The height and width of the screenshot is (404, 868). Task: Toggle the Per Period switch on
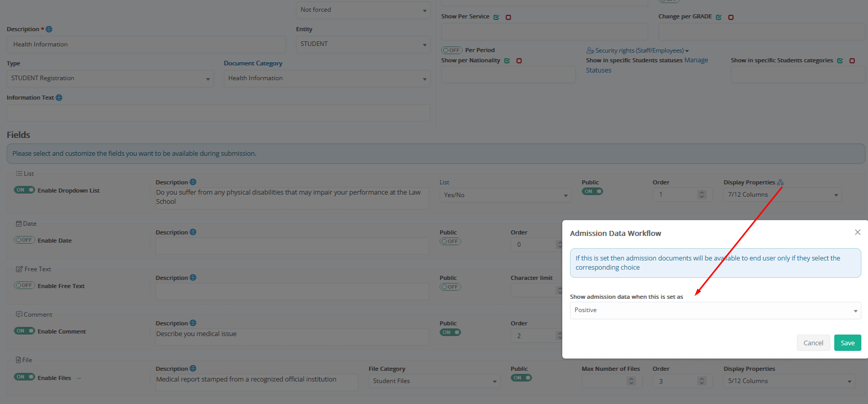click(x=451, y=51)
